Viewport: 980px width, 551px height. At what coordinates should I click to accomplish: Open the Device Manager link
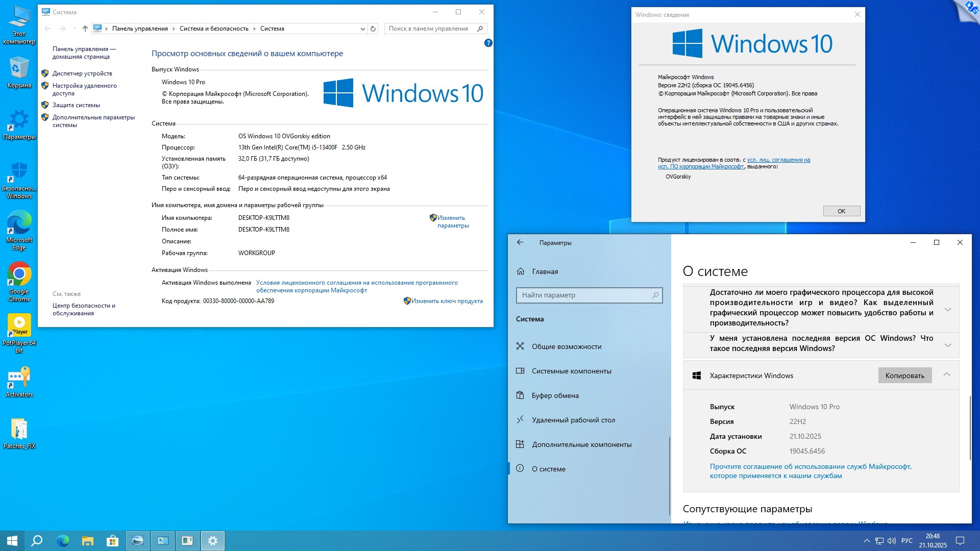[82, 73]
